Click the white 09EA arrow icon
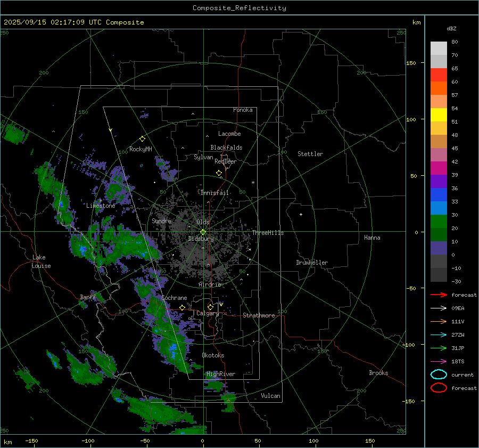Viewport: 479px width, 448px height. click(439, 308)
